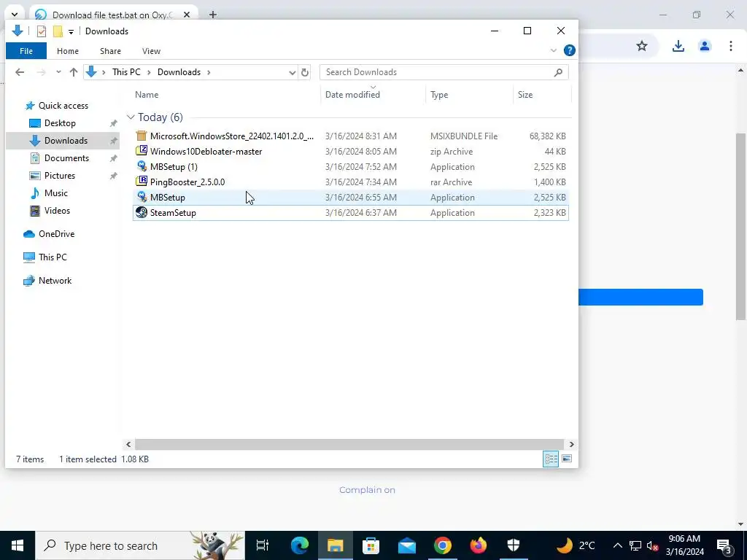Open Chrome tab search dropdown
Viewport: 747px width, 560px height.
click(x=15, y=15)
